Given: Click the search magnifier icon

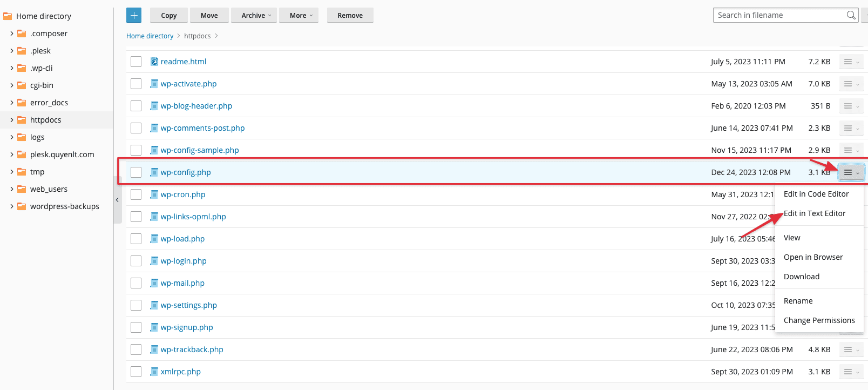Looking at the screenshot, I should tap(851, 15).
